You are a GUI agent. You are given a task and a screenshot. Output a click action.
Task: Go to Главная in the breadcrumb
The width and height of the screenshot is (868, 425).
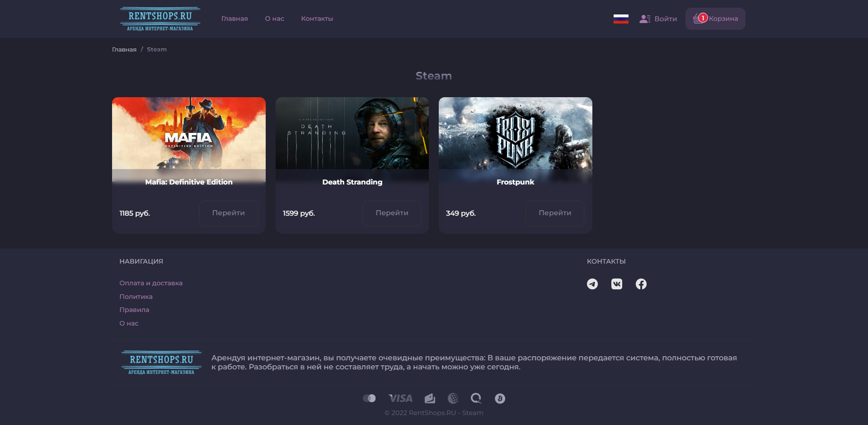pos(124,49)
